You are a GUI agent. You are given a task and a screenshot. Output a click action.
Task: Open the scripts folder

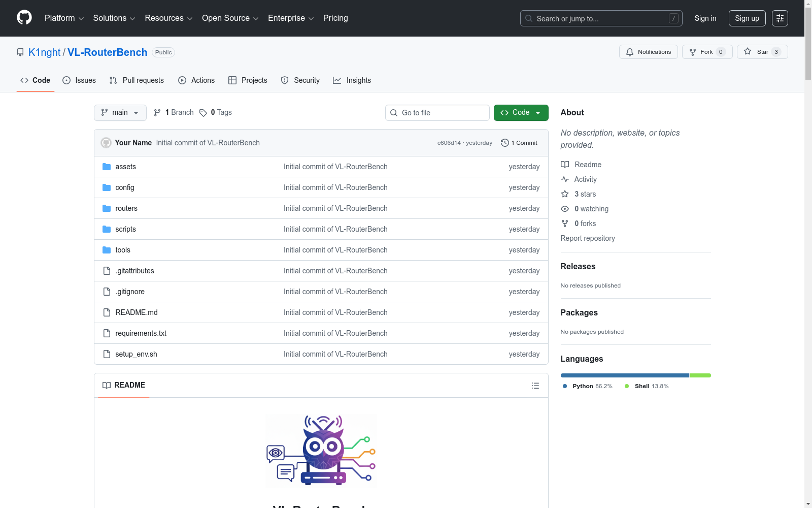[x=125, y=229]
